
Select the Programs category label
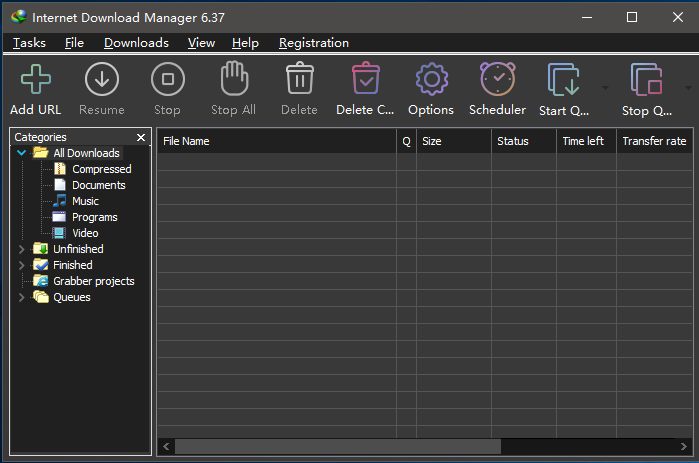click(95, 217)
